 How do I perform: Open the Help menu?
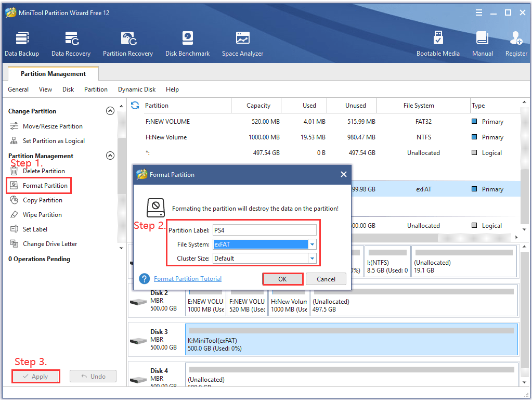[172, 89]
